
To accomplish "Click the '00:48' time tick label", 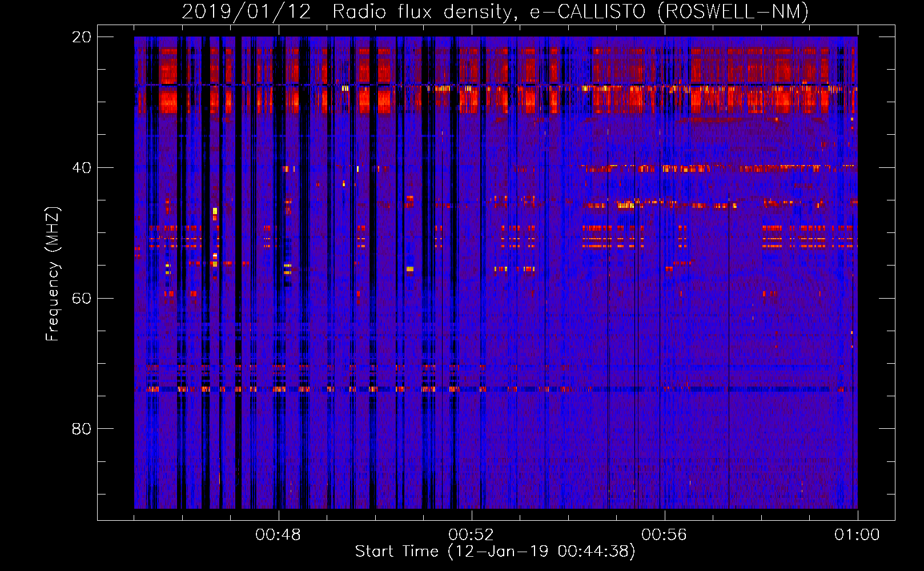I will [278, 535].
